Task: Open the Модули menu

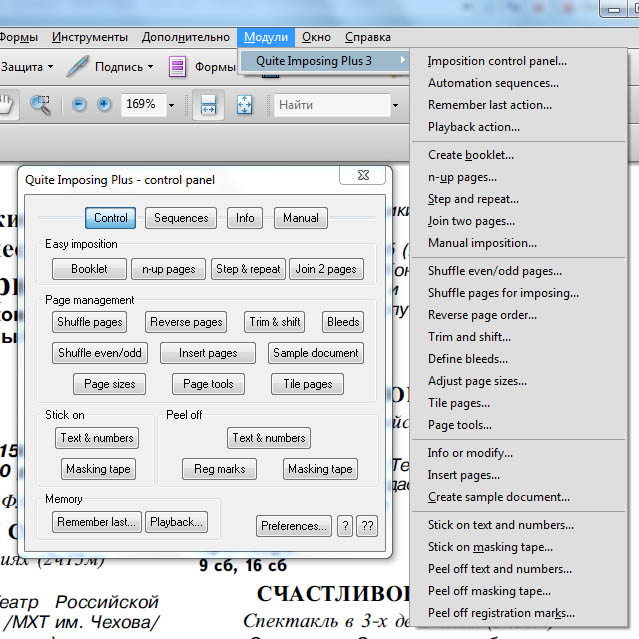Action: click(266, 37)
